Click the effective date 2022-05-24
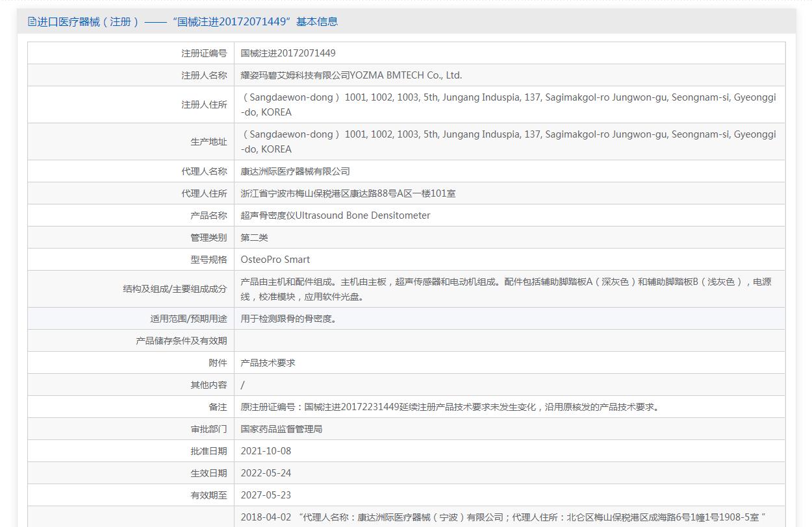The height and width of the screenshot is (527, 812). tap(266, 473)
